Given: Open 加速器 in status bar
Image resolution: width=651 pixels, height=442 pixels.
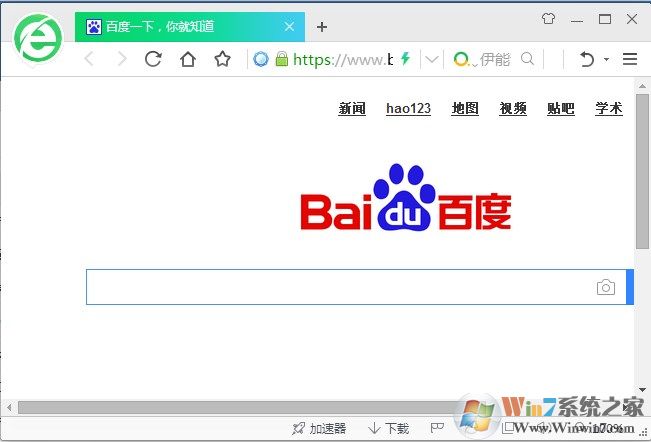Looking at the screenshot, I should (x=319, y=428).
